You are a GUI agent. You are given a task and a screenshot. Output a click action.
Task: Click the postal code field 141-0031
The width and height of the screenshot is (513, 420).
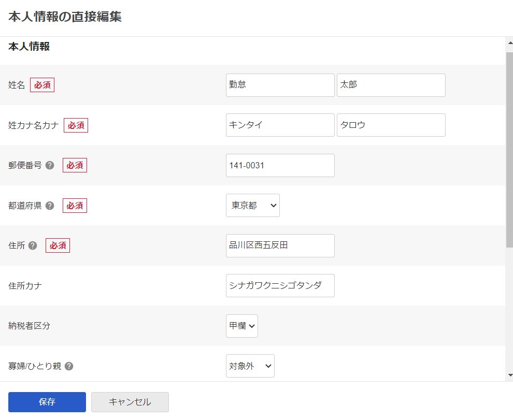click(280, 165)
